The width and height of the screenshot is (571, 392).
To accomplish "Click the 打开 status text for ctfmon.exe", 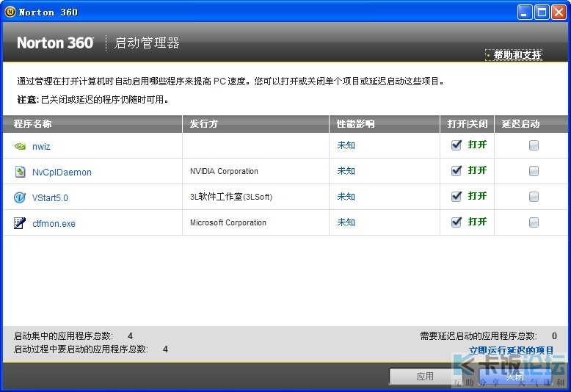I will point(477,222).
